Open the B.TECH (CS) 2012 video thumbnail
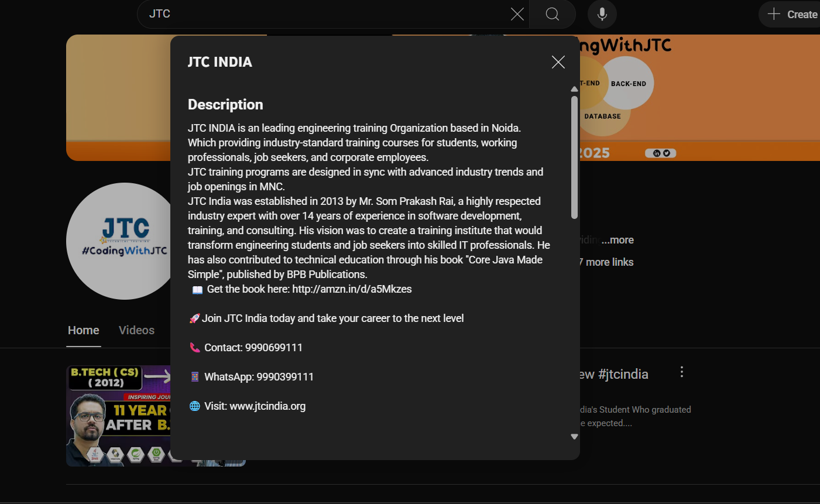 [118, 416]
